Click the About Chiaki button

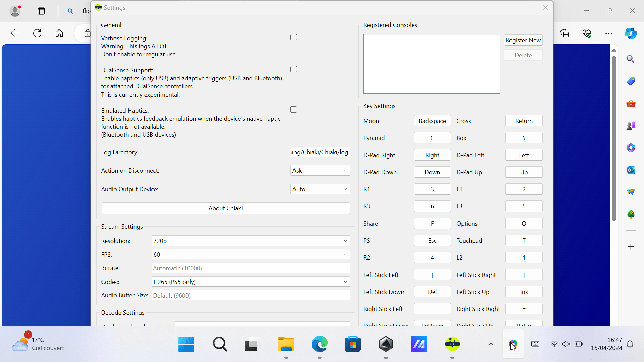(225, 208)
